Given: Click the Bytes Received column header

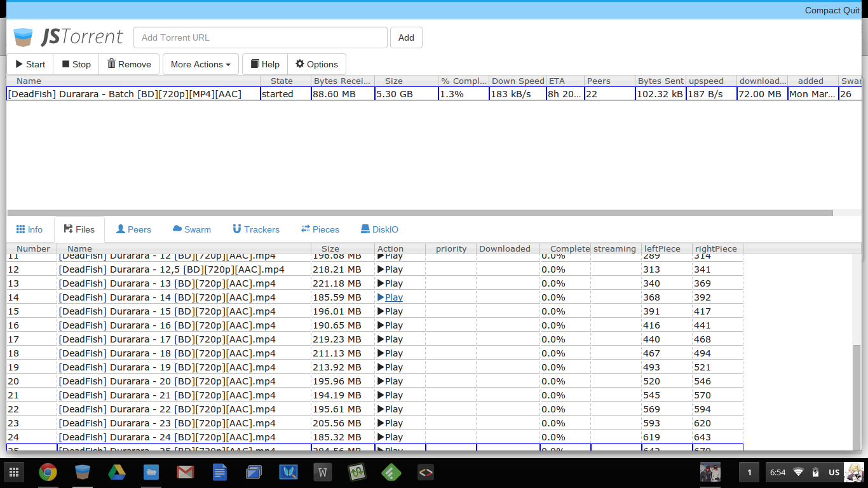Looking at the screenshot, I should pyautogui.click(x=343, y=81).
